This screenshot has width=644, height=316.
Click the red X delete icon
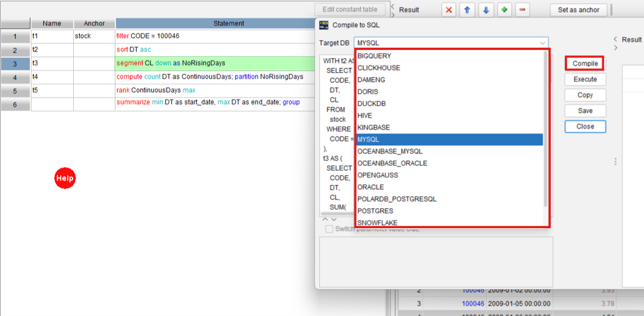tap(448, 10)
